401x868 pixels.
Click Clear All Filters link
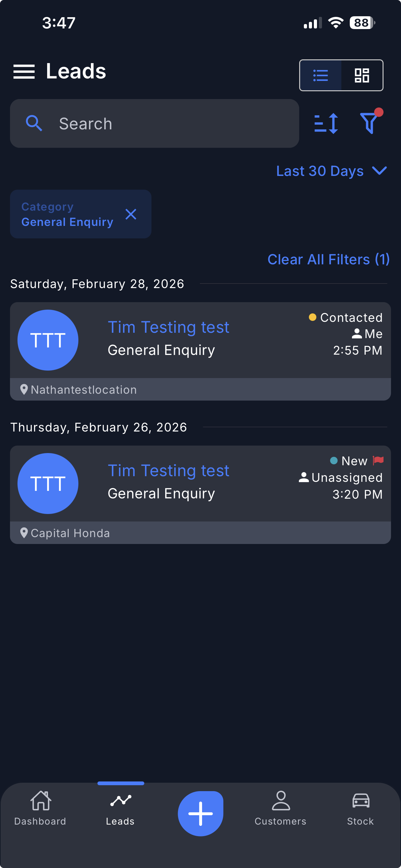click(x=328, y=259)
